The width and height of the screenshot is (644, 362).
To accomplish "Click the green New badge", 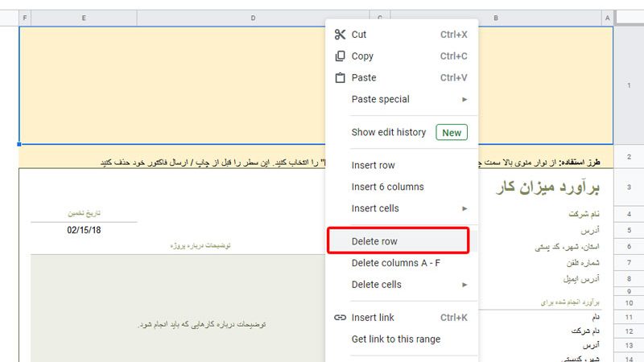I will pyautogui.click(x=452, y=133).
